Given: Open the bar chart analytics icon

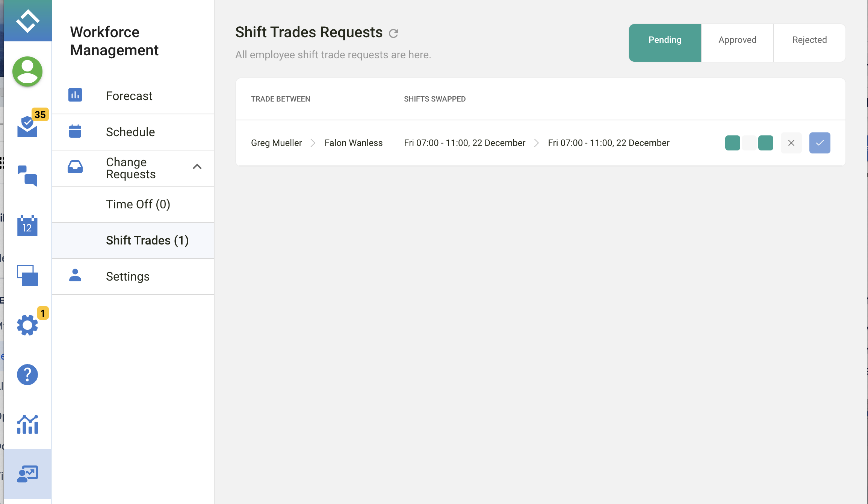Looking at the screenshot, I should (27, 424).
